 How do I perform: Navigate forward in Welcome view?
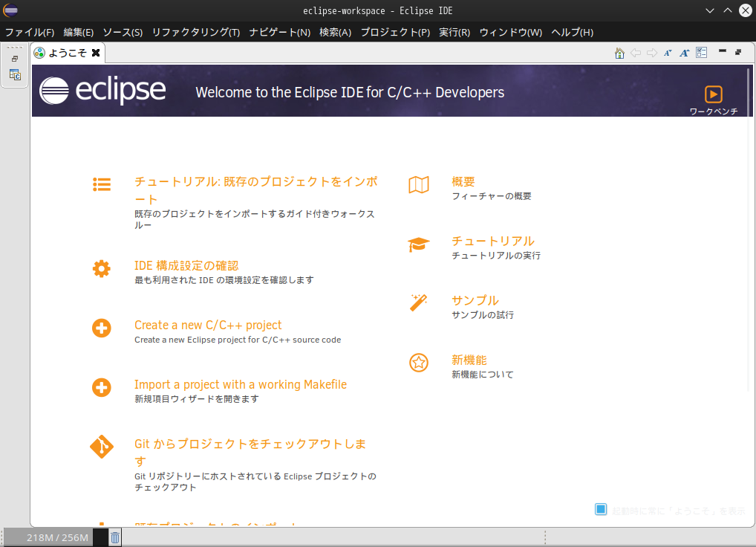pos(652,53)
